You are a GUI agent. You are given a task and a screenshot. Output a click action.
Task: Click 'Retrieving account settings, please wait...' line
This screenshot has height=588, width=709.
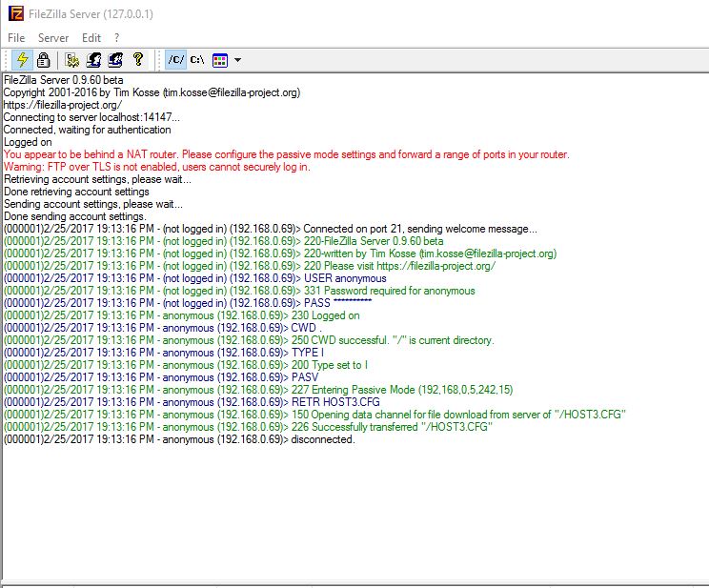pos(97,179)
